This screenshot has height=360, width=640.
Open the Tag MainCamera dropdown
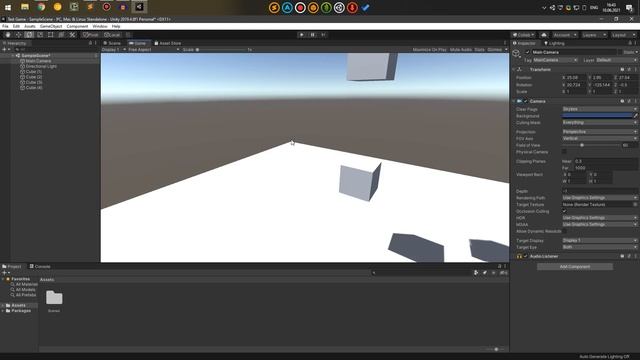coord(555,60)
